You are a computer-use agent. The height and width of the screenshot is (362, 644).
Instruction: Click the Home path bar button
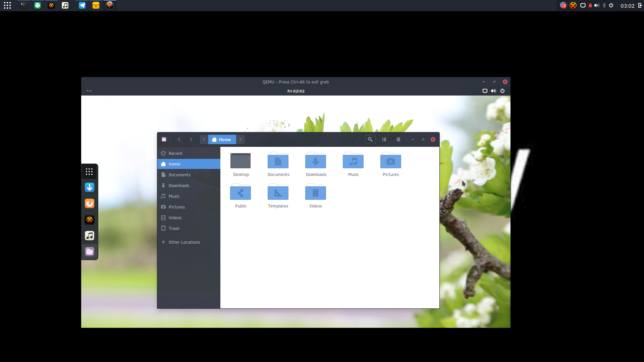222,139
